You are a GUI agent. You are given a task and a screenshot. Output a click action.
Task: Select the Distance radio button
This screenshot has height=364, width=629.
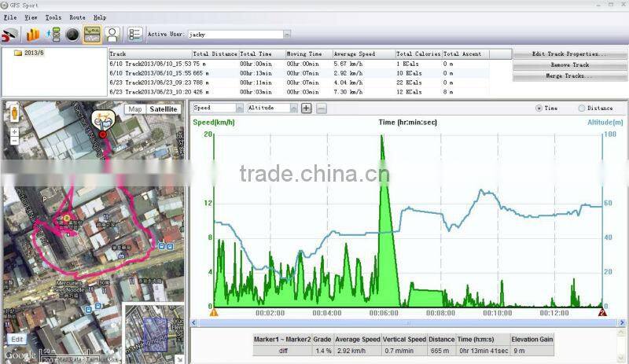582,108
